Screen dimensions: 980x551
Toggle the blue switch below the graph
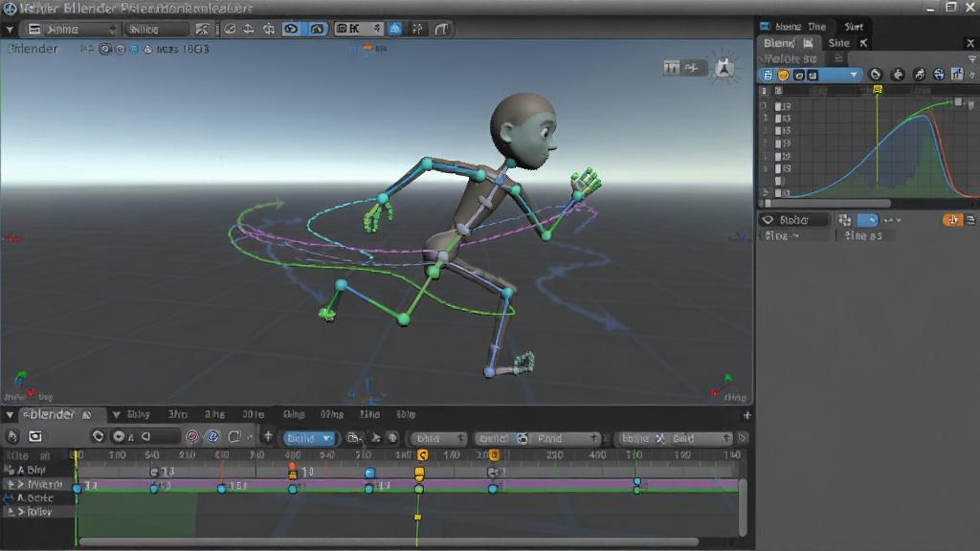tap(867, 220)
